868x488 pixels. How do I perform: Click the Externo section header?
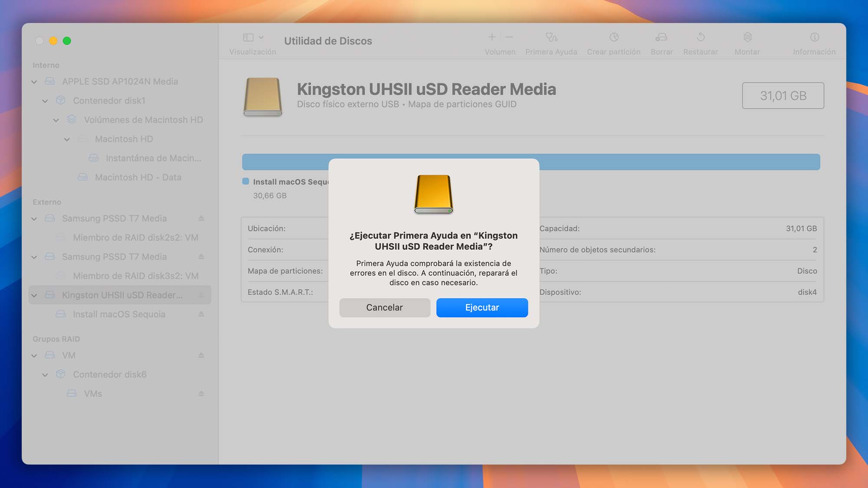click(47, 202)
